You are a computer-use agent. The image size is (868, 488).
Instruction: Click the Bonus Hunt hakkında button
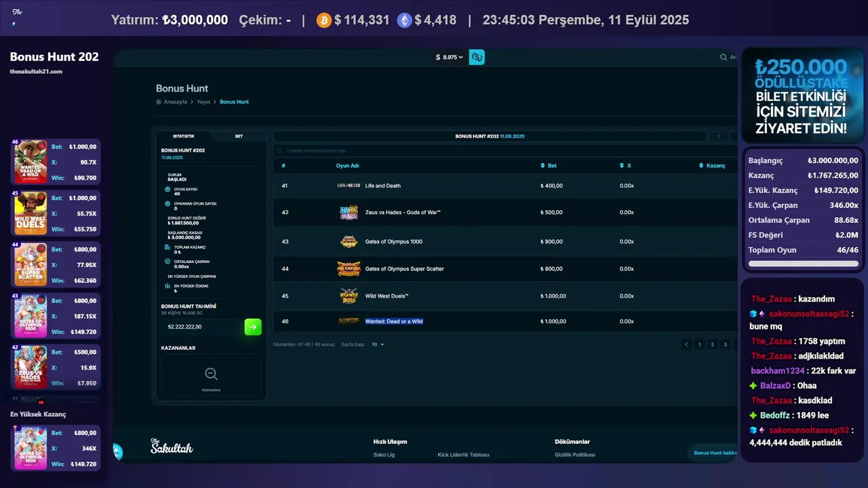(x=713, y=453)
